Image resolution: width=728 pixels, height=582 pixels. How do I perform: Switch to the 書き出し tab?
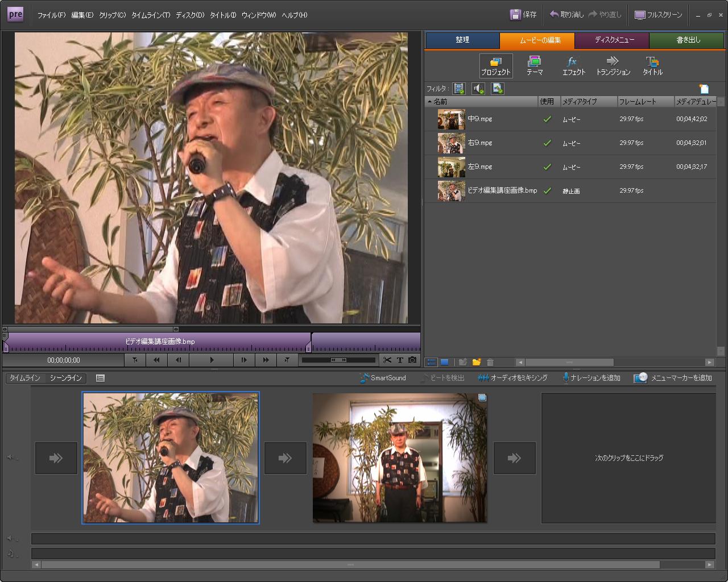pyautogui.click(x=688, y=40)
